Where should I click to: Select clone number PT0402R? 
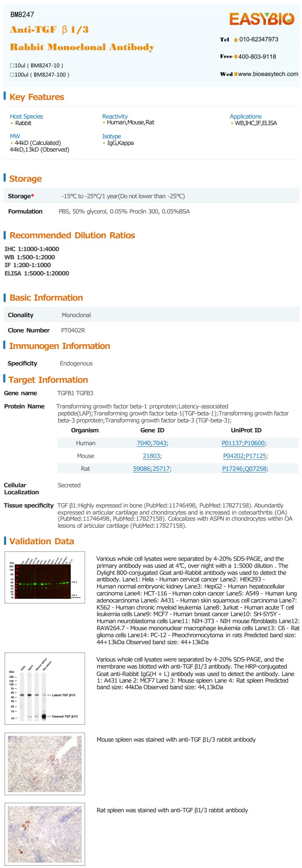pos(73,330)
